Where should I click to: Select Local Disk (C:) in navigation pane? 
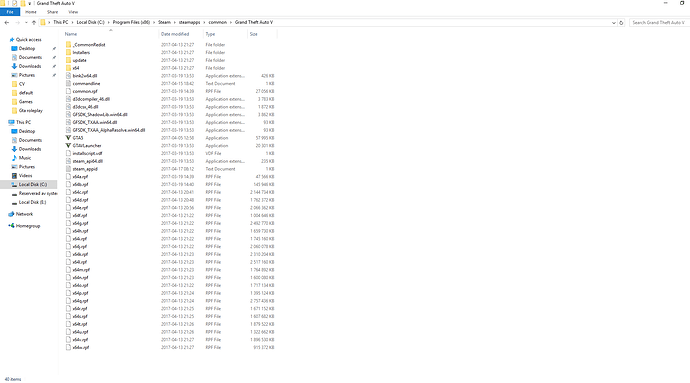pyautogui.click(x=33, y=184)
